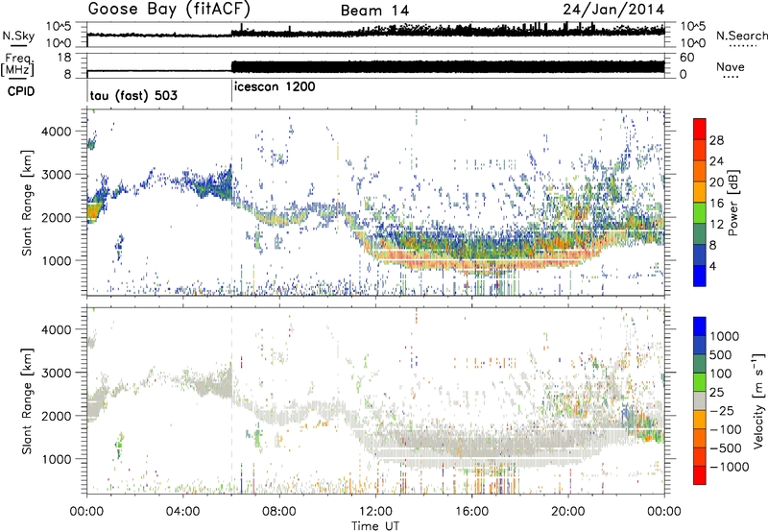The width and height of the screenshot is (768, 532).
Task: Click the 'Time UT' axis label
Action: pyautogui.click(x=375, y=525)
